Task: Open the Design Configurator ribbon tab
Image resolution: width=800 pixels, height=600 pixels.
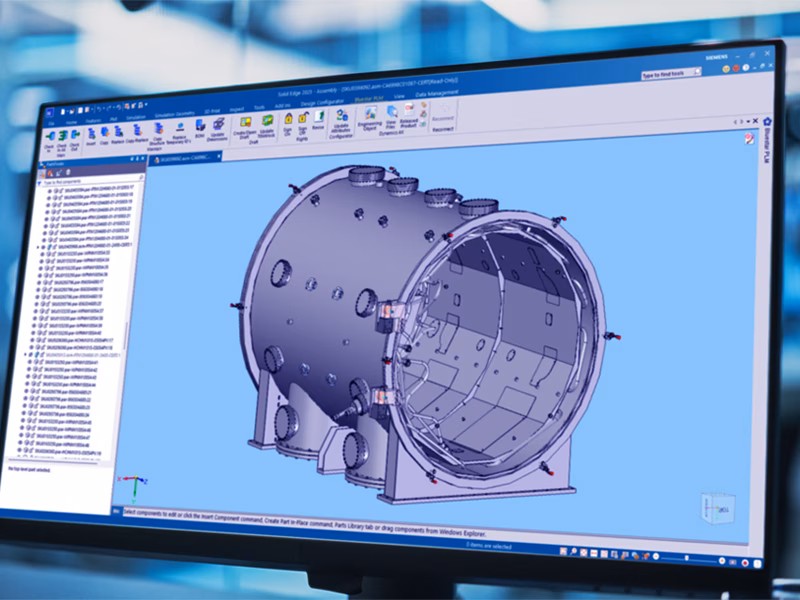Action: point(322,102)
